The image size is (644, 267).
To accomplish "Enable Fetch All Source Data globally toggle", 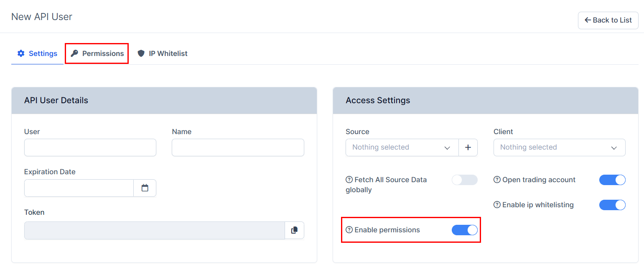I will click(x=464, y=180).
